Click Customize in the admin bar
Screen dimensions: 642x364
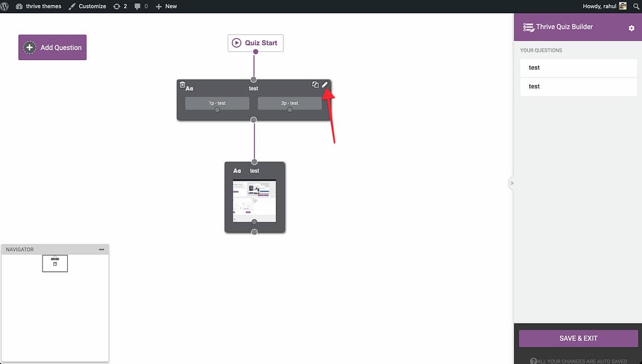[x=87, y=6]
